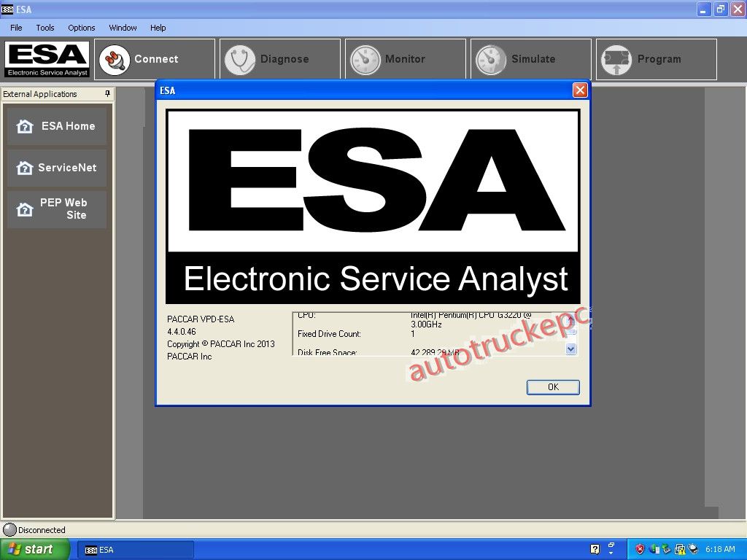Click the Electronic Service Analyst banner image
Screen dimensions: 747x560
[x=373, y=206]
